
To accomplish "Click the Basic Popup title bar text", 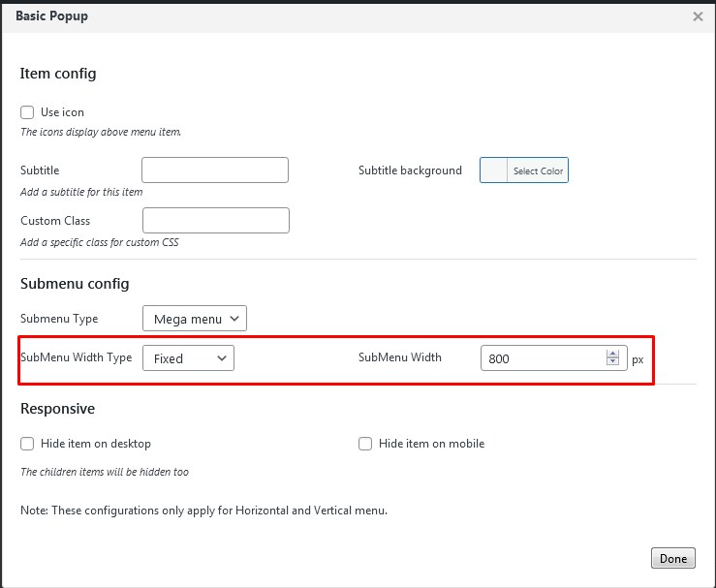I will (x=51, y=16).
